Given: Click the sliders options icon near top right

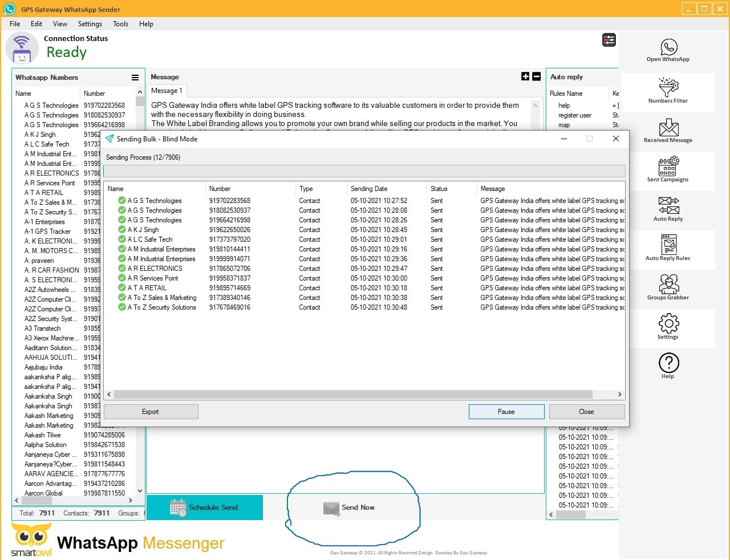Looking at the screenshot, I should 609,40.
